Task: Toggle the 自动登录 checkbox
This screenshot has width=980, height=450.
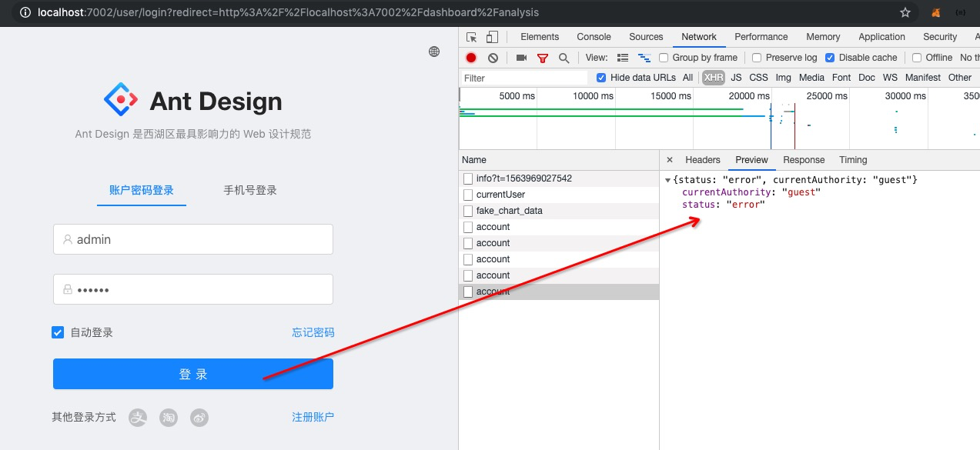Action: click(58, 332)
